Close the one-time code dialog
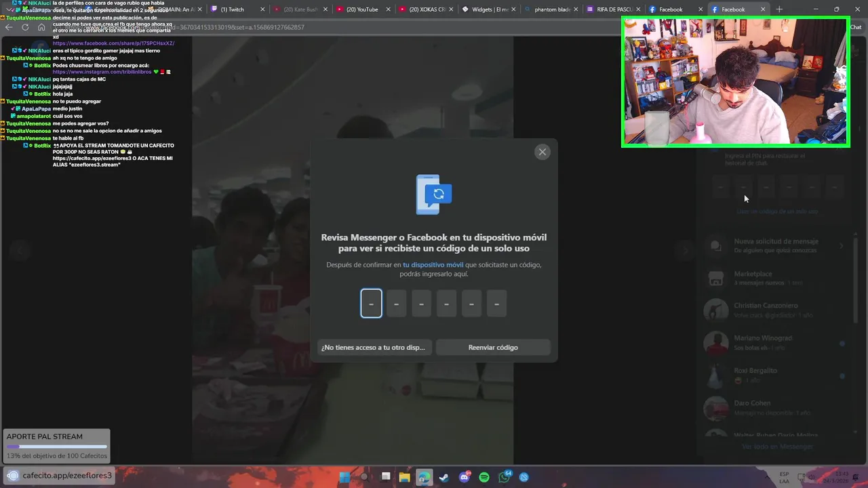868x488 pixels. click(x=542, y=152)
